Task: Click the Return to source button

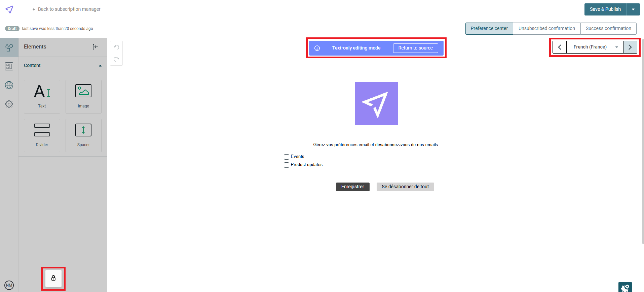Action: (415, 48)
